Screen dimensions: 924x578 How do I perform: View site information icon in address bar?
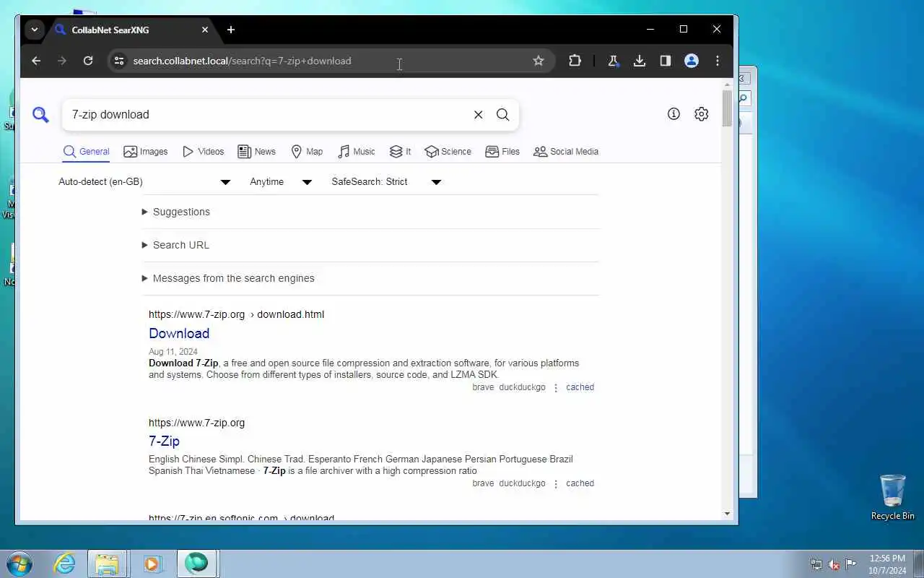pos(119,61)
